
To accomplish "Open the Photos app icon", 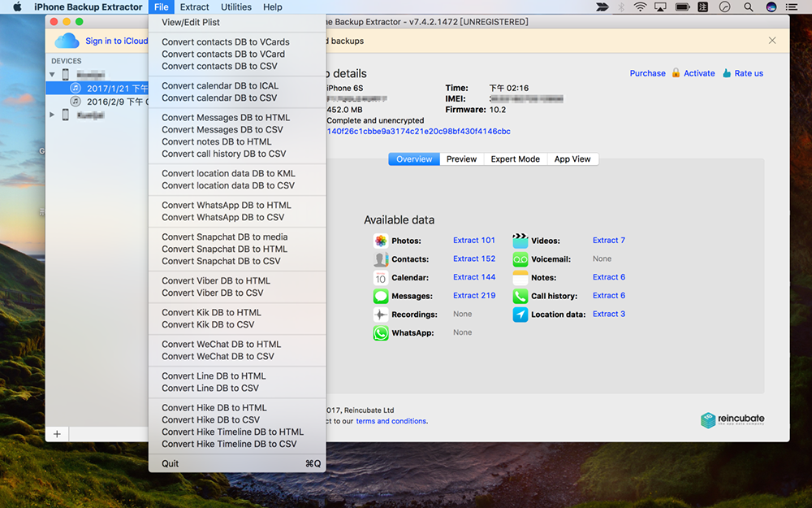I will click(381, 241).
